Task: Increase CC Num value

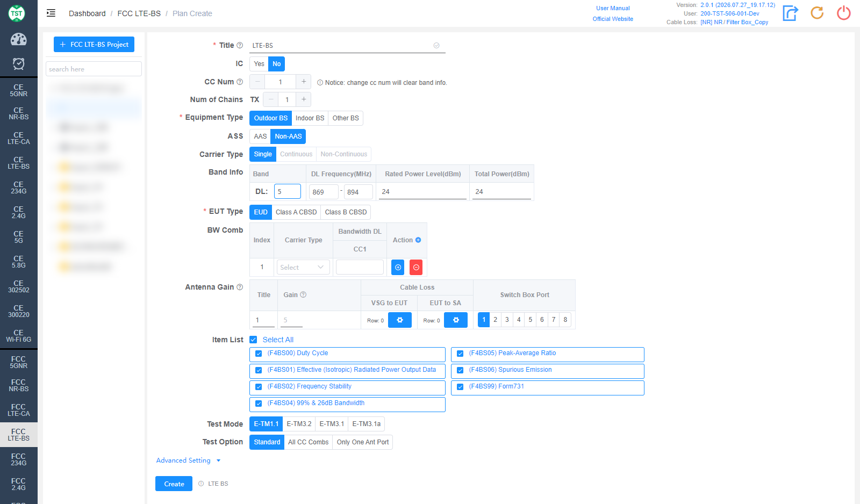Action: (x=304, y=82)
